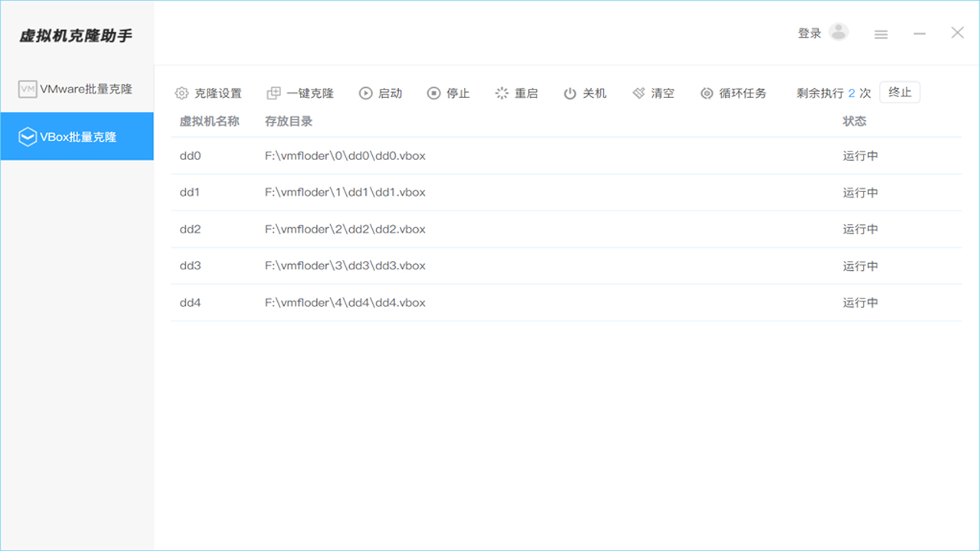Screen dimensions: 980x551
Task: Click the user avatar icon
Action: 838,31
